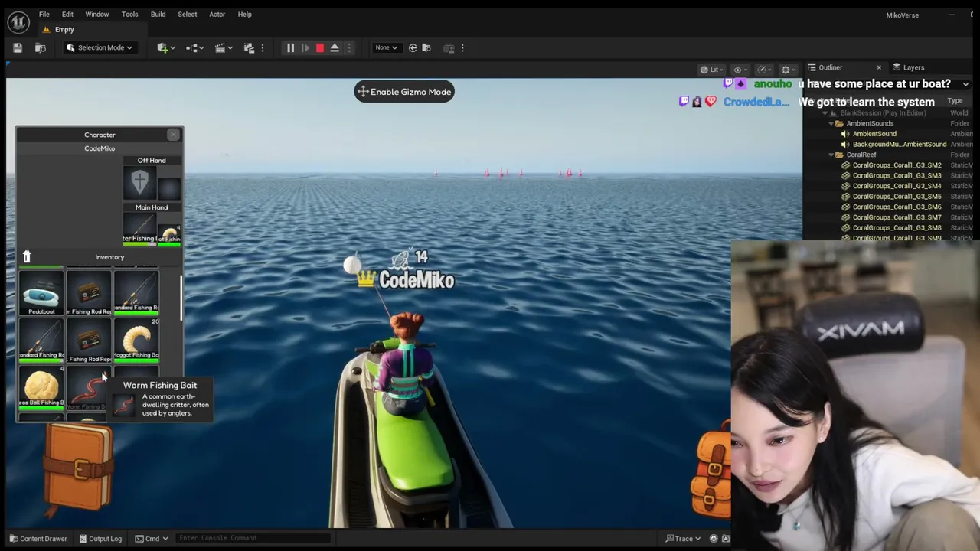Open the viewport settings gear dropdown
This screenshot has width=980, height=551.
pos(788,70)
